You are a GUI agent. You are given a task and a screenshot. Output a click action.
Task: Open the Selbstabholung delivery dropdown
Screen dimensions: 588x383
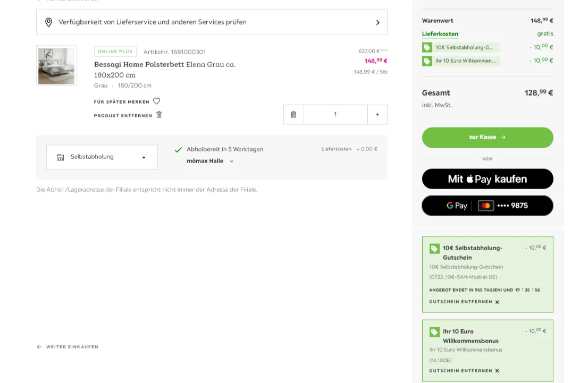(102, 157)
